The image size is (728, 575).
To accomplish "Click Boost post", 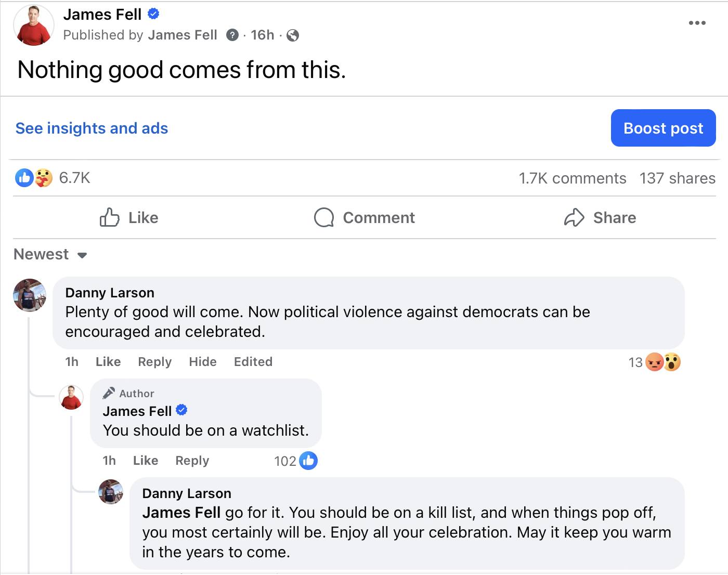I will 663,128.
